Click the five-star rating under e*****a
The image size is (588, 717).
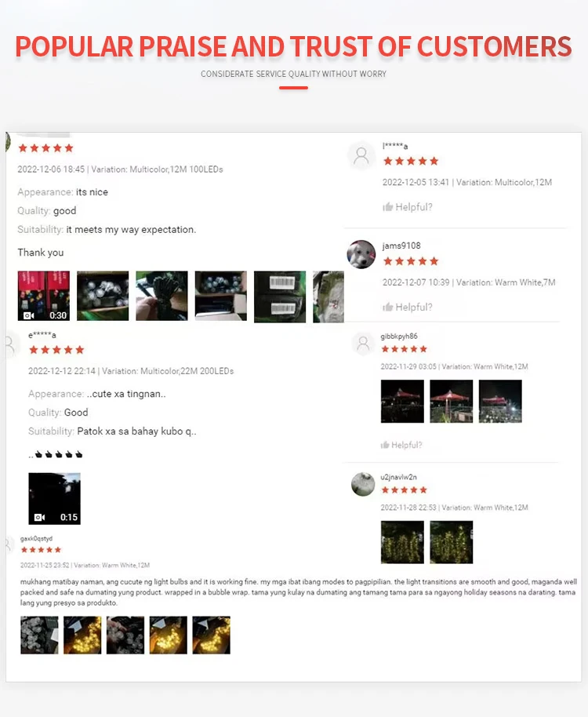[56, 350]
